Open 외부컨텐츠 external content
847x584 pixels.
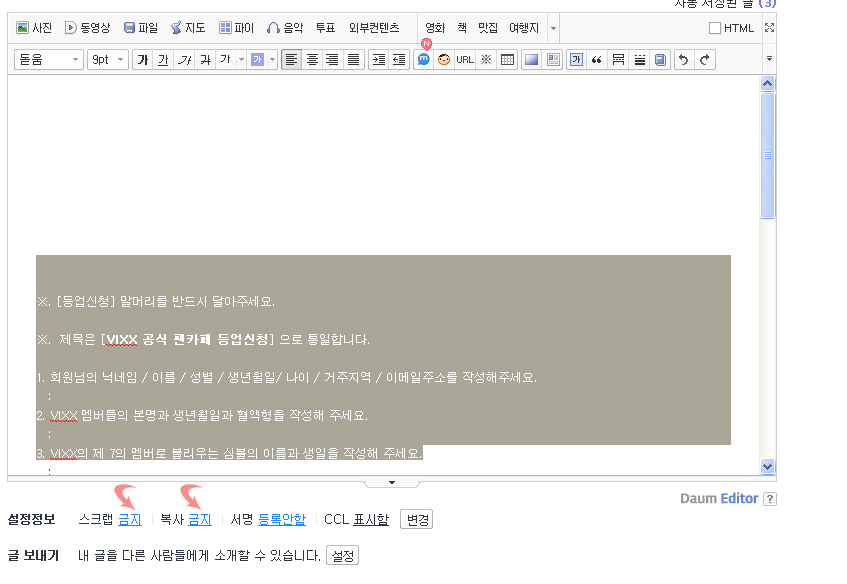pyautogui.click(x=374, y=28)
